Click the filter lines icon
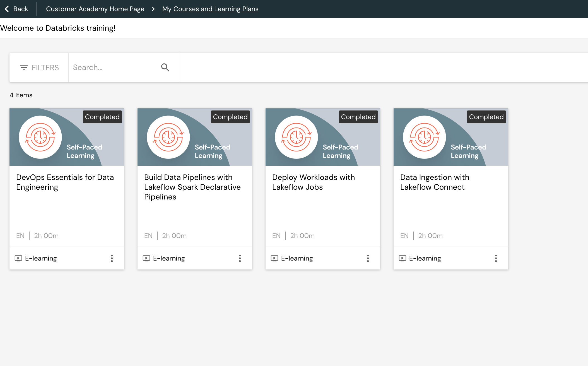The width and height of the screenshot is (588, 366). 24,68
